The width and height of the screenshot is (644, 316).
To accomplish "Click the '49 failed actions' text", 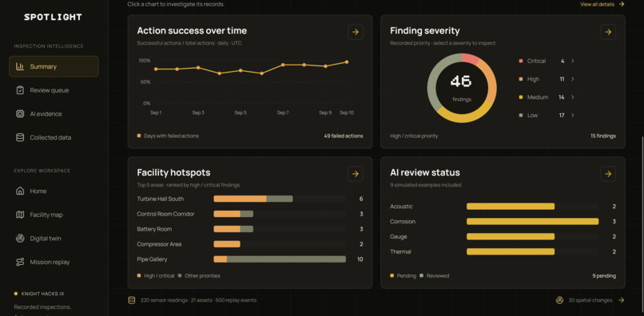I will click(x=344, y=136).
